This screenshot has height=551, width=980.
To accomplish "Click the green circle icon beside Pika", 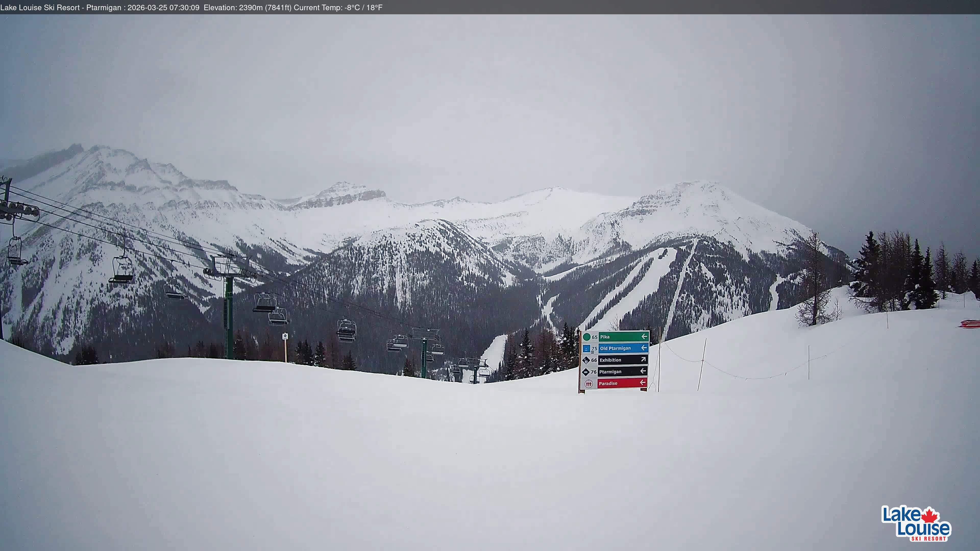I will click(x=587, y=337).
